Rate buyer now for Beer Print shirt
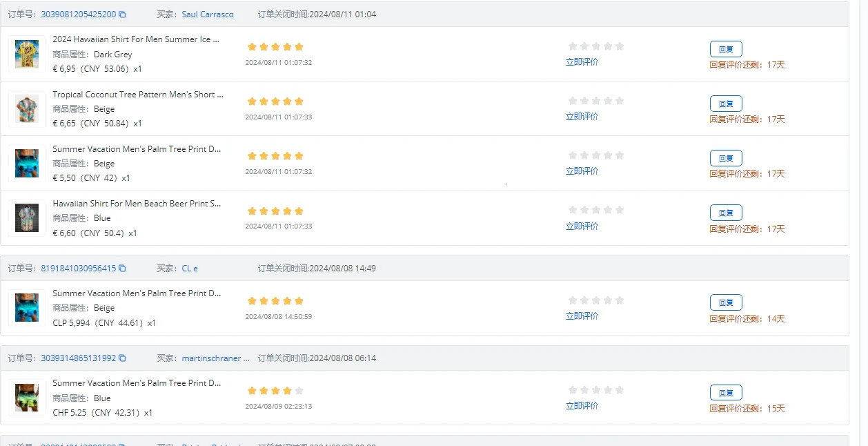 [x=582, y=226]
